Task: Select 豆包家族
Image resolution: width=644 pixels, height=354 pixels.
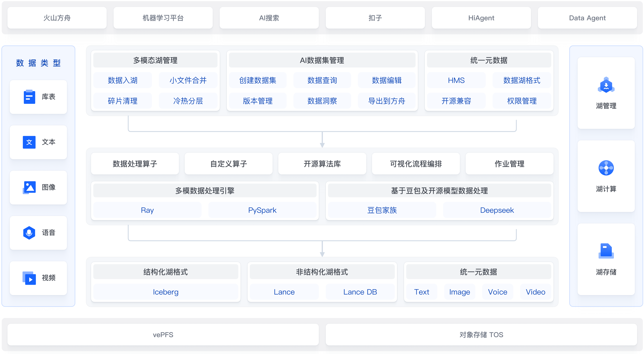Action: [x=382, y=210]
